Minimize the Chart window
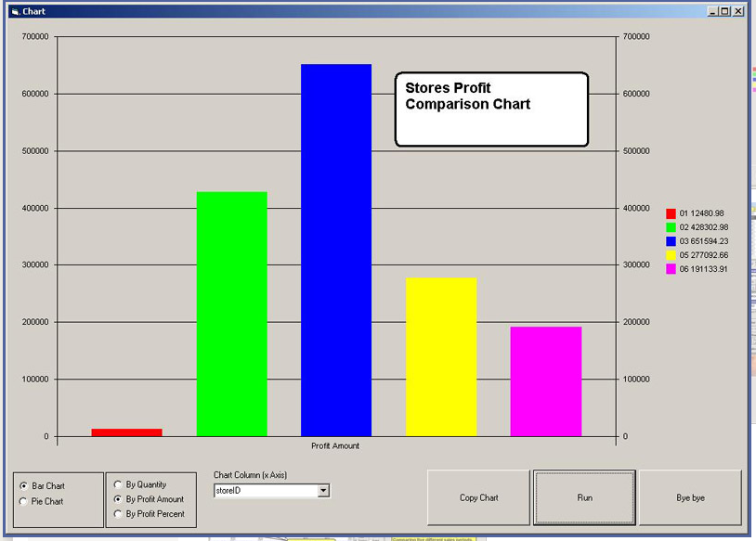Screen dimensions: 756x541 712,11
